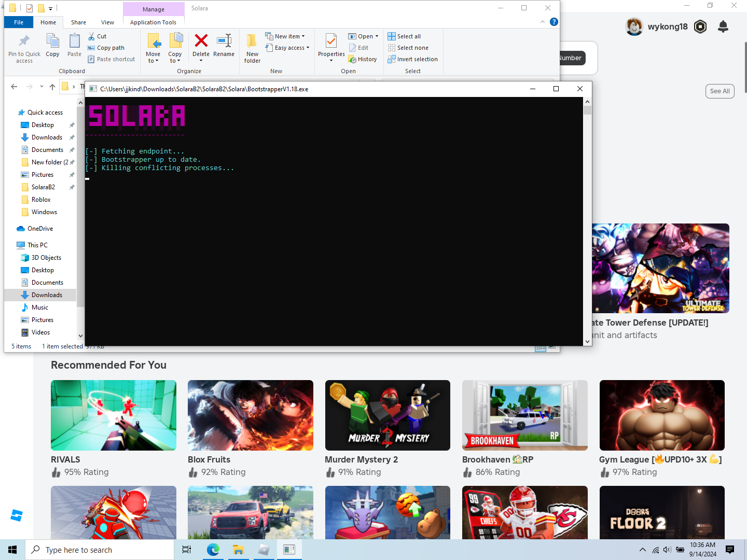Expand the Open dropdown arrow

click(377, 36)
